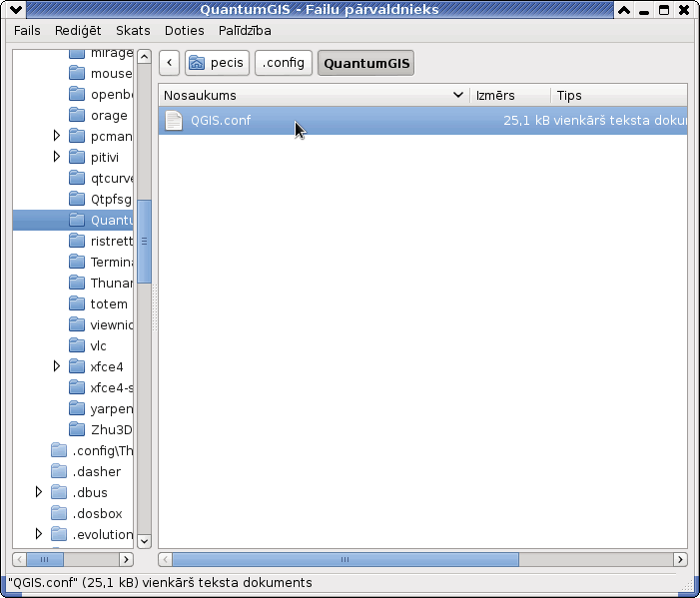Image resolution: width=700 pixels, height=598 pixels.
Task: Click file list horizontal scroll left arrow
Action: click(x=165, y=559)
